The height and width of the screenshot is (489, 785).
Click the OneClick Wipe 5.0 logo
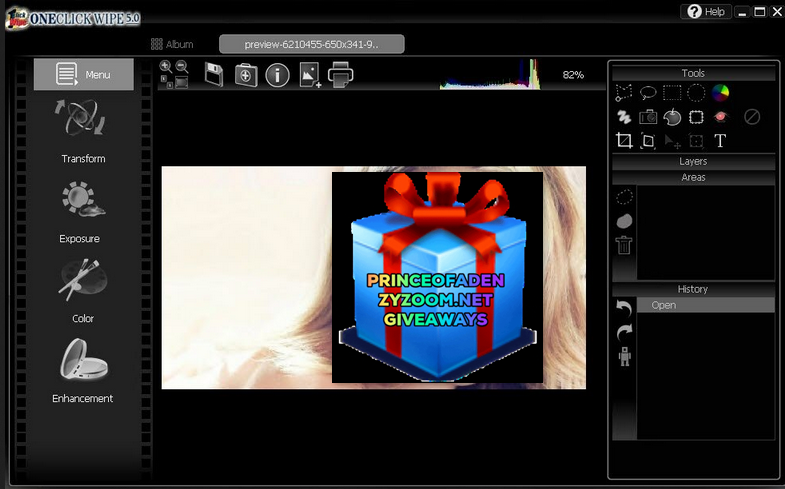[x=73, y=19]
